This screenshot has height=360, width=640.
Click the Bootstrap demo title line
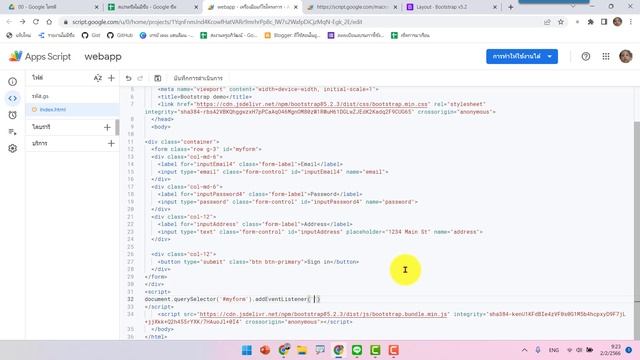pyautogui.click(x=205, y=97)
